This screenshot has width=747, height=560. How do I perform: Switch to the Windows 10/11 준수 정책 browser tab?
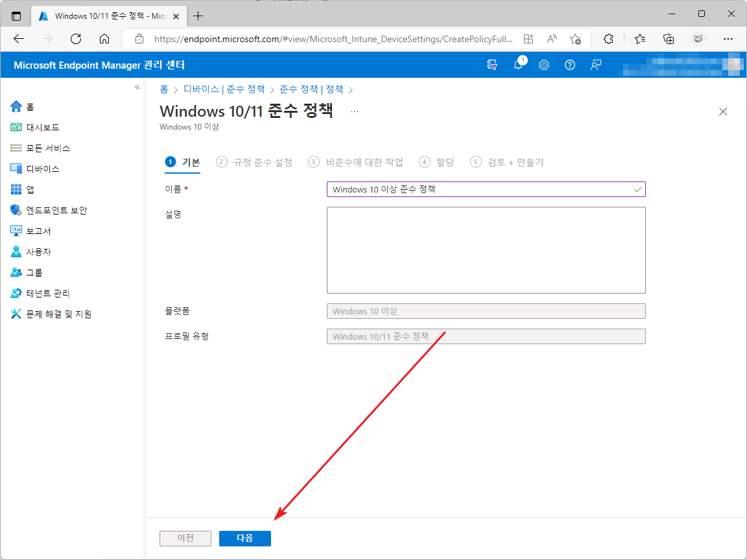pos(108,16)
